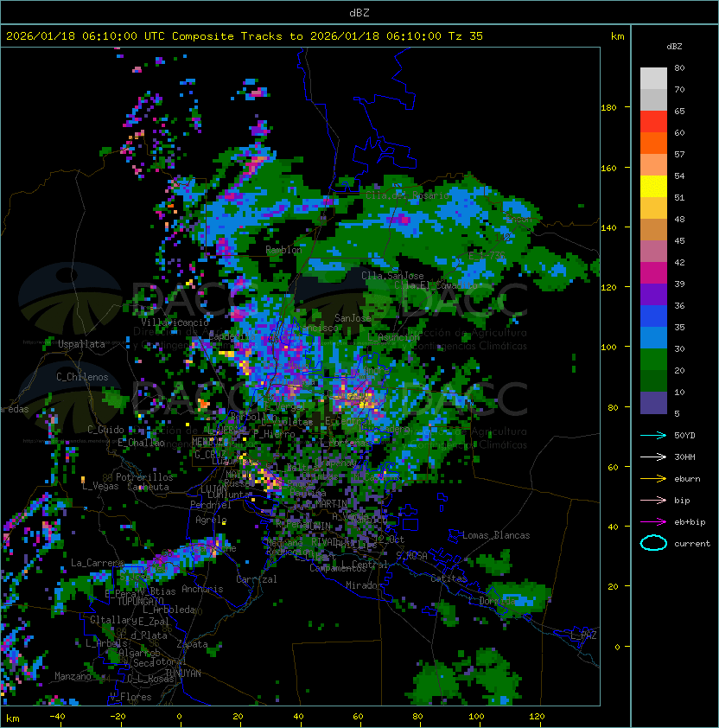719x728 pixels.
Task: Click the Composite Tracks timestamp header line
Action: pos(245,35)
